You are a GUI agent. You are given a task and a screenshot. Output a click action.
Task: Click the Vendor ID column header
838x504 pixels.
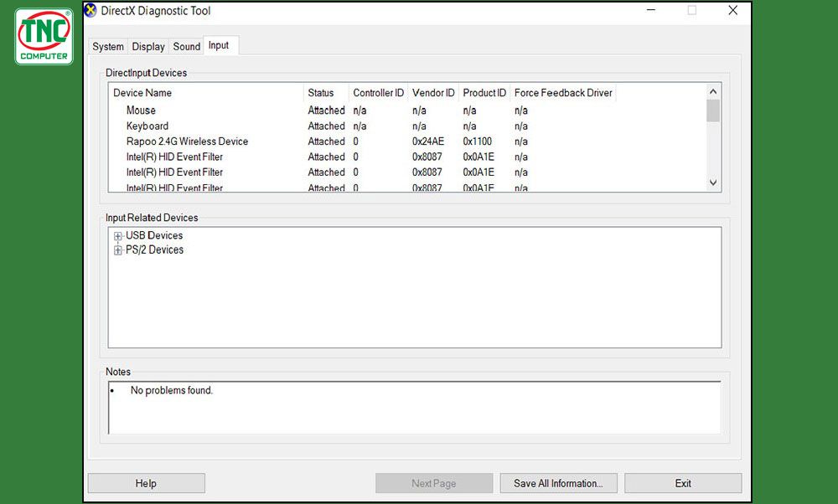(433, 93)
